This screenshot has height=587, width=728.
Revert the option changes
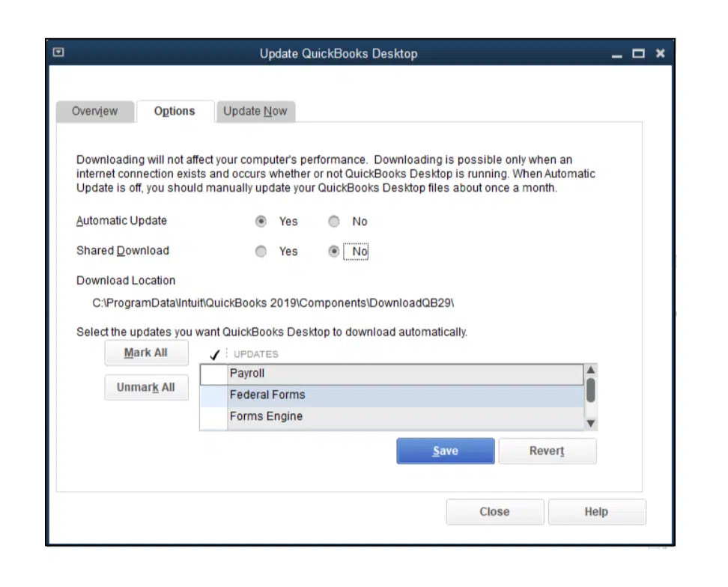[547, 451]
